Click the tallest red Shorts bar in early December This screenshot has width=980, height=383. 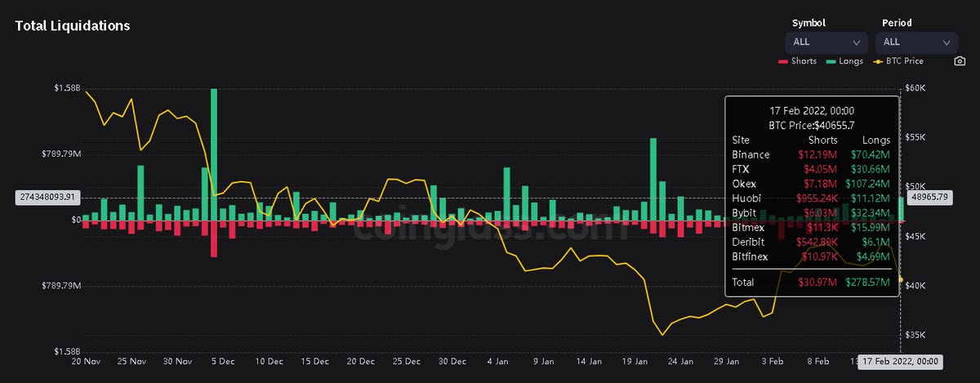[214, 238]
